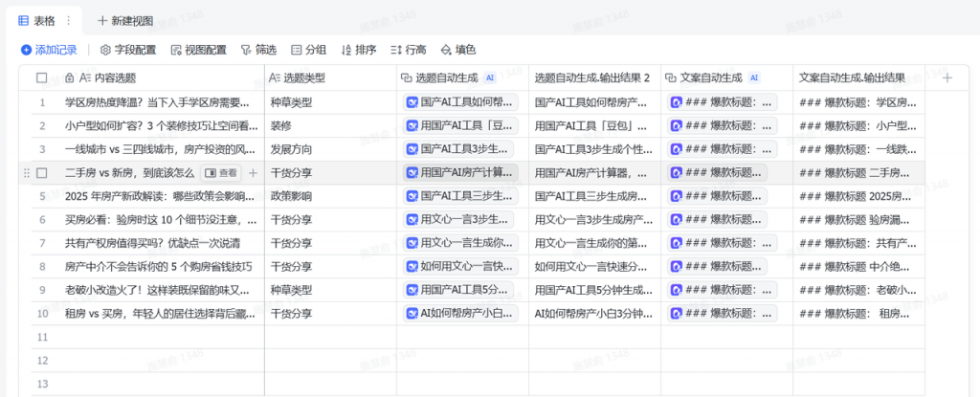Open AI chip 国产AI工具如何帮... in row 1
The height and width of the screenshot is (397, 980).
[460, 102]
